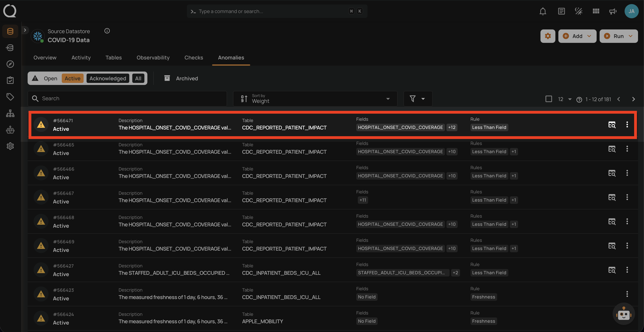Switch to the Checks tab
This screenshot has width=644, height=332.
[194, 58]
